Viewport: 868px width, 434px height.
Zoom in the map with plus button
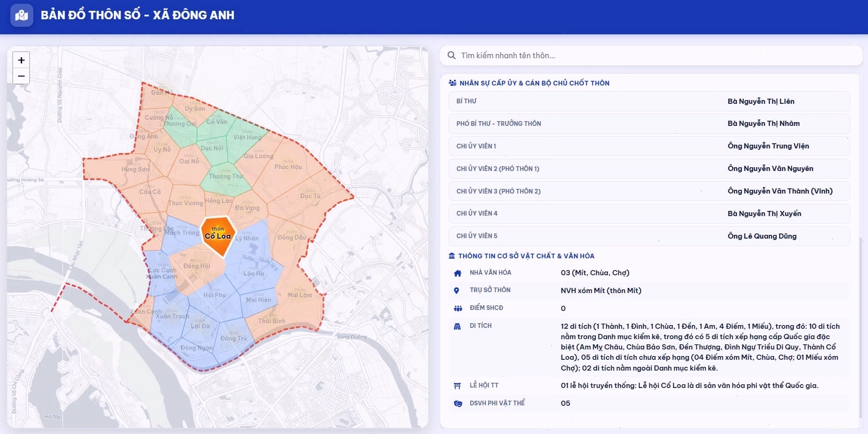(x=21, y=60)
